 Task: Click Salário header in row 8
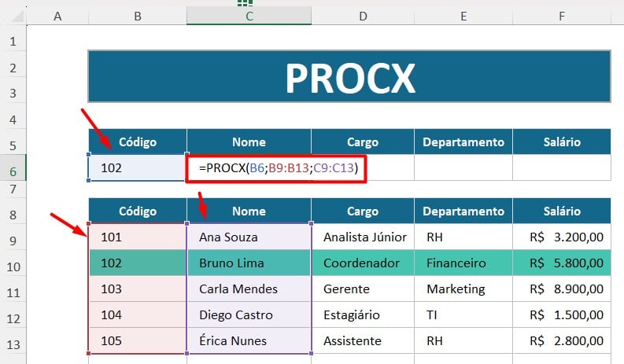(562, 211)
